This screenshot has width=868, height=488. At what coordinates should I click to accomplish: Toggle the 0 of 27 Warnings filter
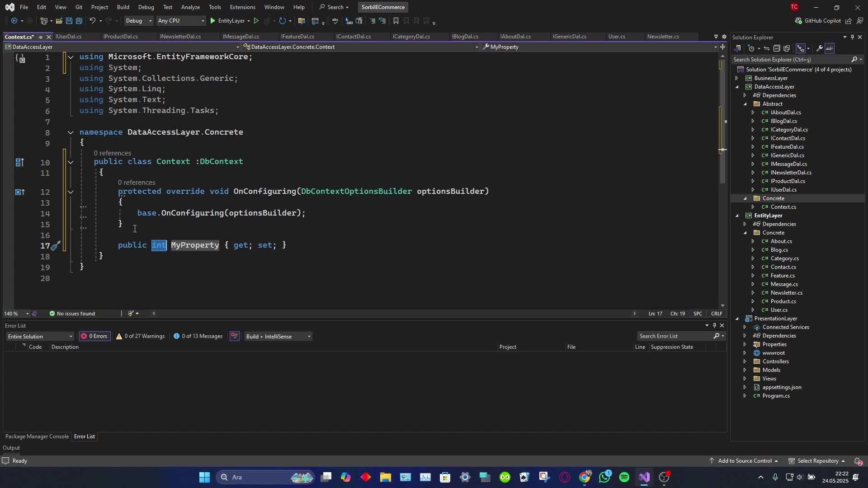tap(140, 336)
